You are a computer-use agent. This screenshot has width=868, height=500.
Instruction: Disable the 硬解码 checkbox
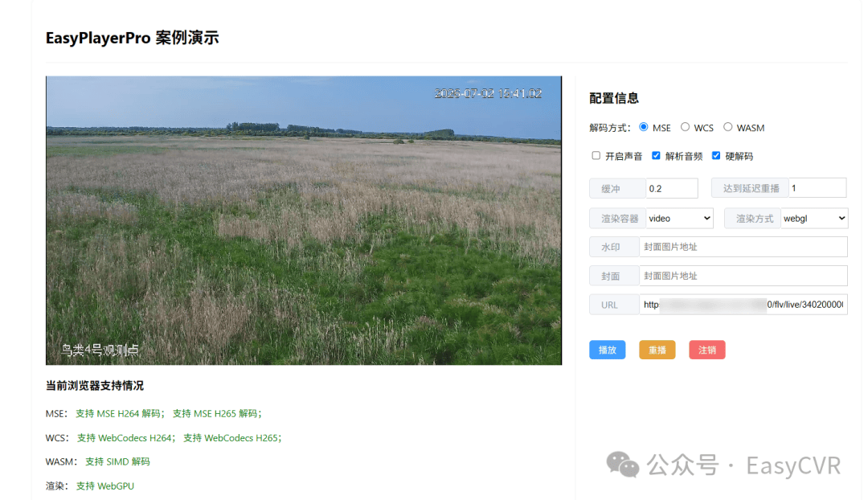point(716,156)
